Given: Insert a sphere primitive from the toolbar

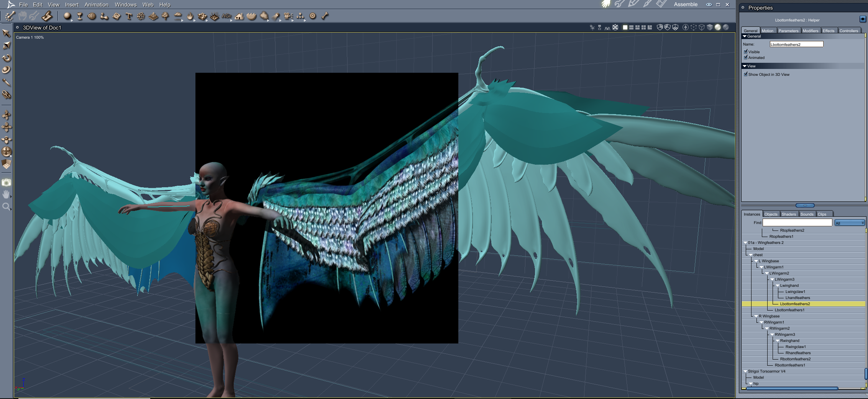Looking at the screenshot, I should point(67,16).
